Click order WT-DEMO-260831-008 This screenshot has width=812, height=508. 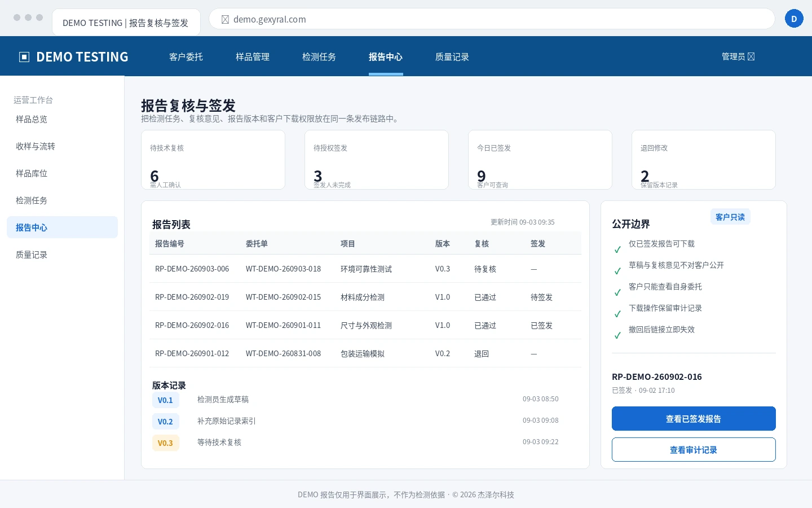pyautogui.click(x=283, y=353)
